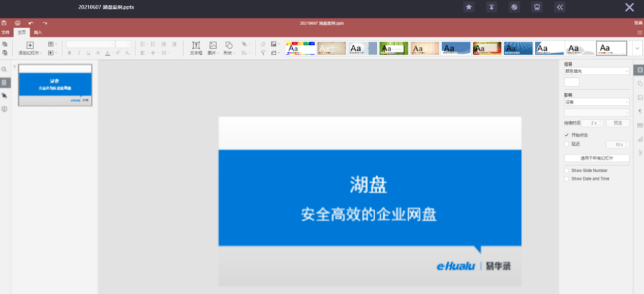Click the vertical align icon

tap(154, 53)
